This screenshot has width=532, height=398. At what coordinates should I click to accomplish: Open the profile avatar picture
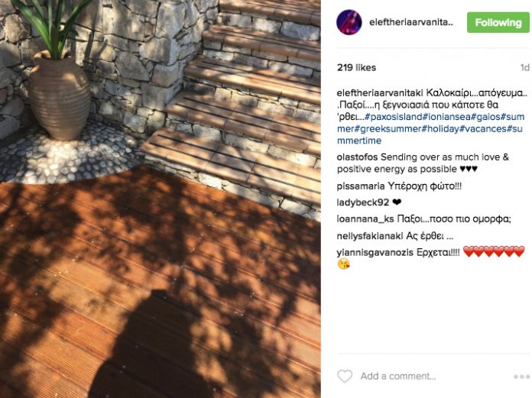349,22
